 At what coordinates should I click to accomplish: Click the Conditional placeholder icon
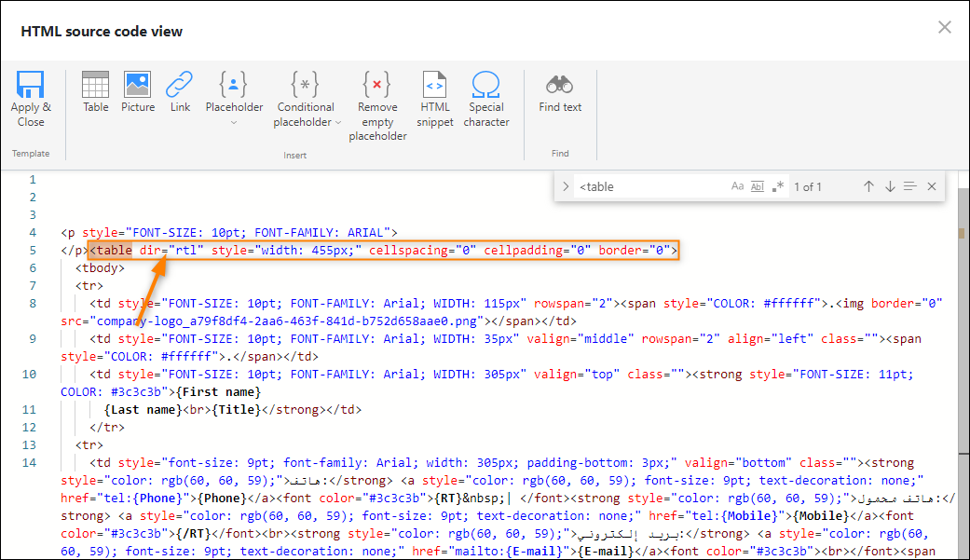tap(305, 84)
